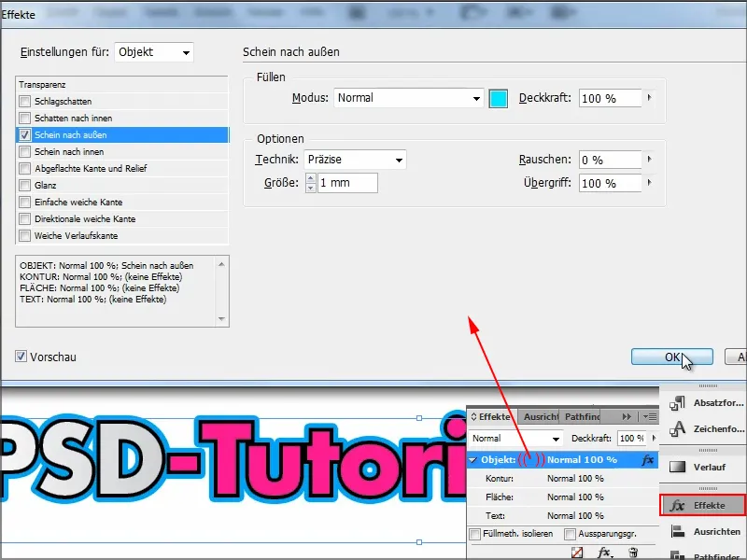Image resolution: width=747 pixels, height=560 pixels.
Task: Click the OBJEKT summary line in the dialog
Action: point(106,266)
